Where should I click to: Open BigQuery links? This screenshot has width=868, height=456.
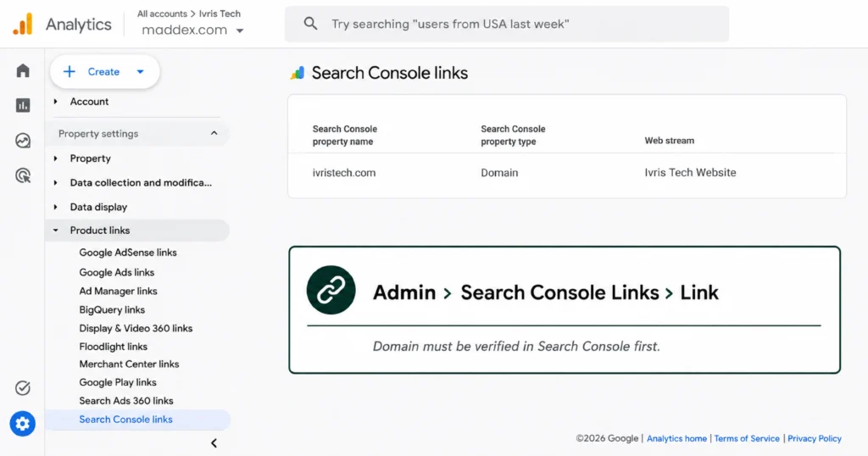tap(112, 310)
